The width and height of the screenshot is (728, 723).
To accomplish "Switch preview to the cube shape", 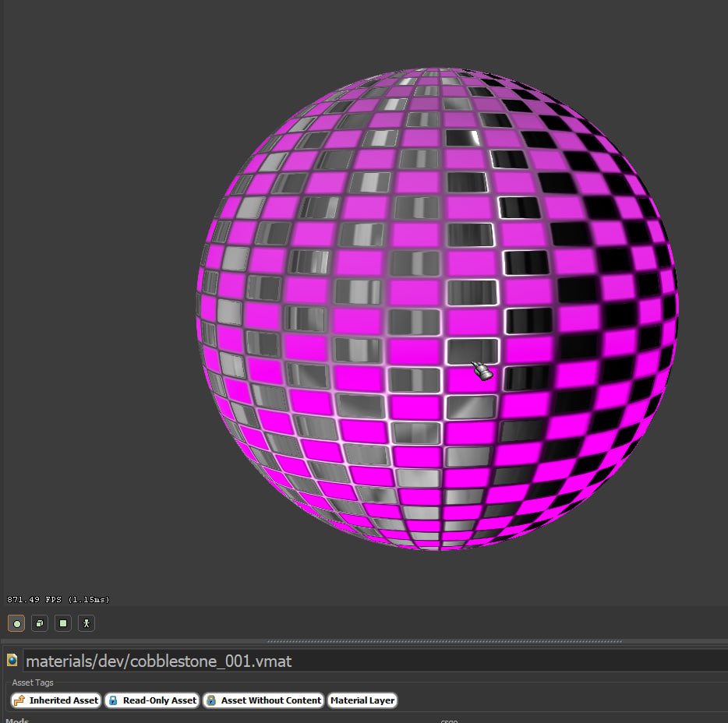I will point(40,623).
